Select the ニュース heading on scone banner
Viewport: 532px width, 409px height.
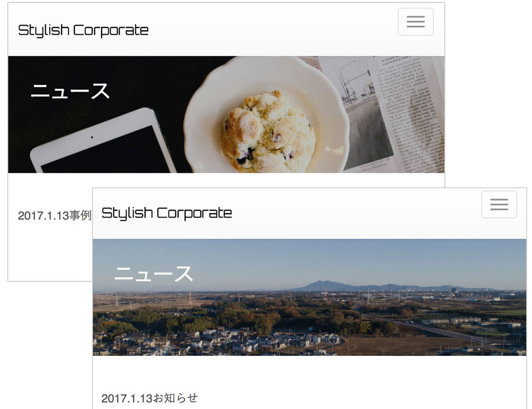click(70, 91)
